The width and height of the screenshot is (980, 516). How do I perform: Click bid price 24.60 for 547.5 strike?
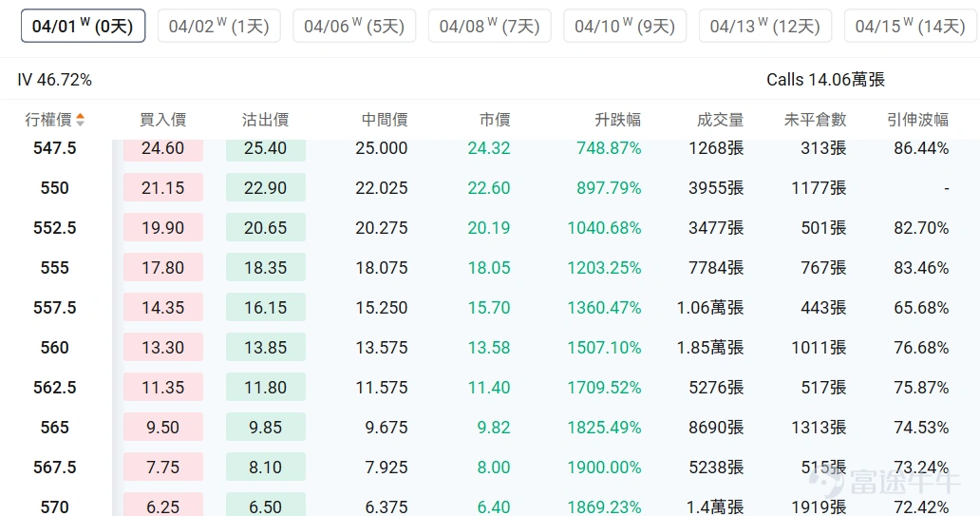[163, 149]
